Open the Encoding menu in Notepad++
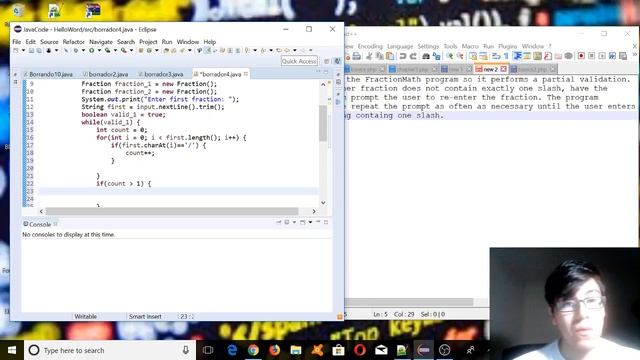Image resolution: width=640 pixels, height=360 pixels. 370,46
